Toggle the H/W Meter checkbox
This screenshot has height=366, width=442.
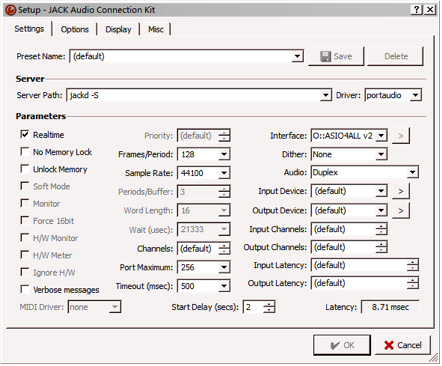25,255
